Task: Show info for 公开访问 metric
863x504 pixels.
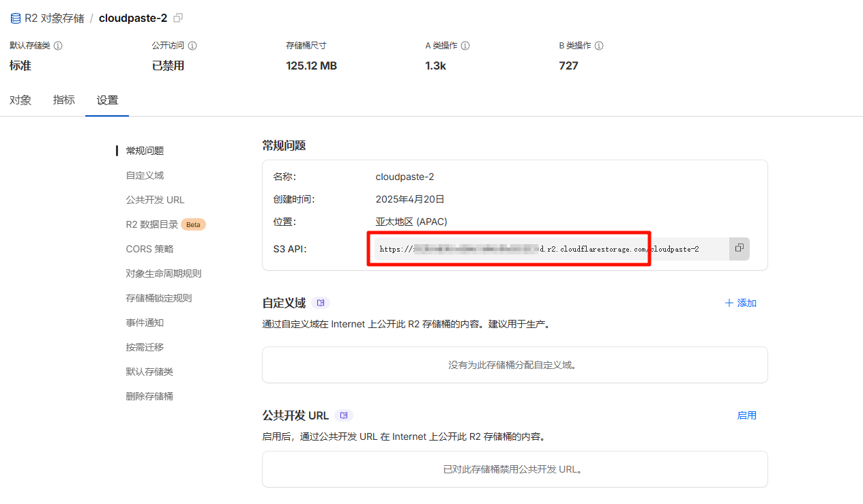Action: 192,46
